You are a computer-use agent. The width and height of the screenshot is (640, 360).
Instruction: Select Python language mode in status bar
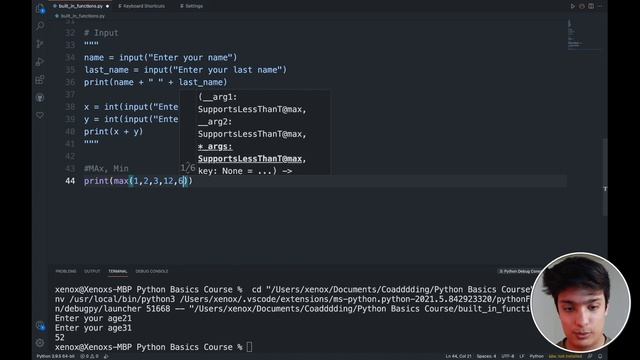click(536, 356)
